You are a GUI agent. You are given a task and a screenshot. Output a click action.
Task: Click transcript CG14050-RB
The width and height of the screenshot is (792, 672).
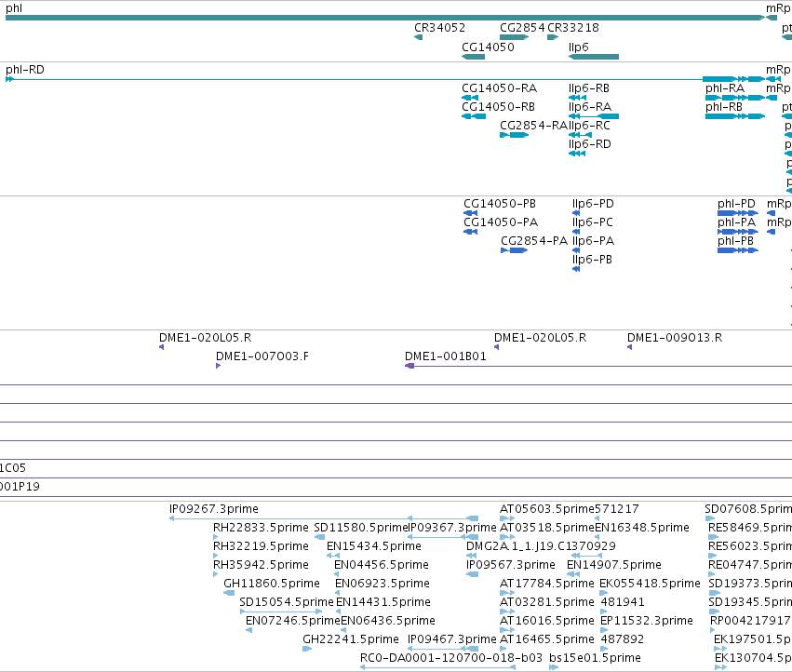click(498, 107)
